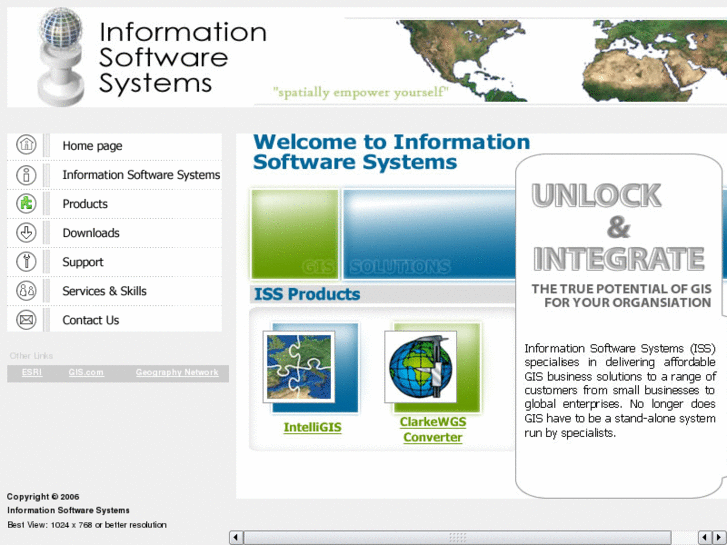Open the ClarkeWGS Converter link
This screenshot has height=545, width=727.
[x=433, y=430]
